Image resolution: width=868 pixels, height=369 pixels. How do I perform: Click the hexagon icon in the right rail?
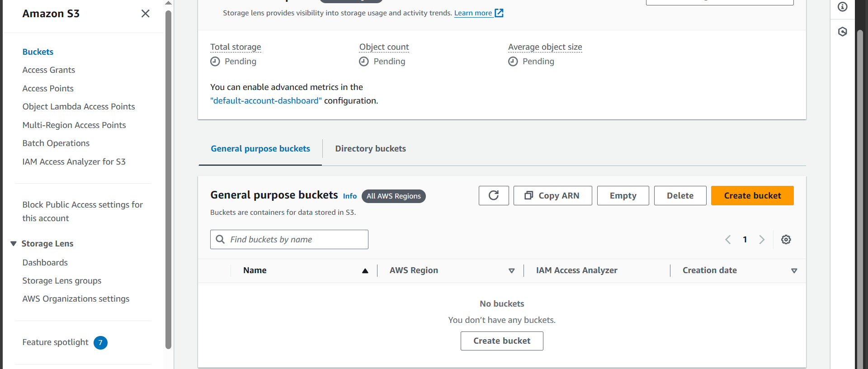[x=842, y=32]
